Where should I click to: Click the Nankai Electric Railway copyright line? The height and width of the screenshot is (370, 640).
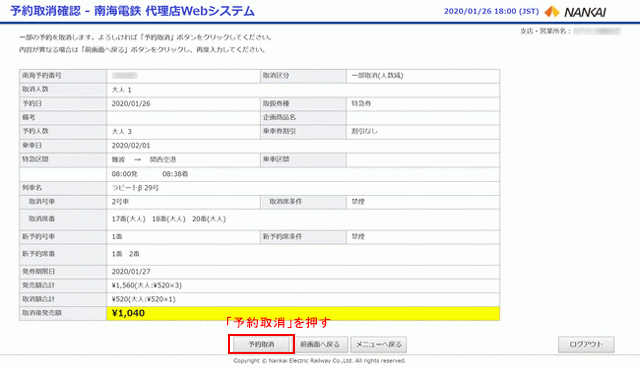coord(320,361)
